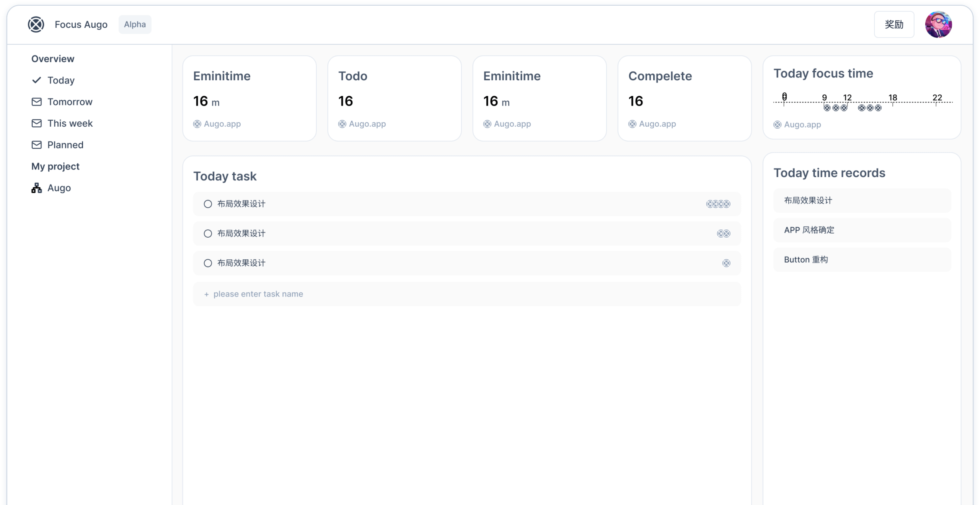Image resolution: width=980 pixels, height=505 pixels.
Task: Click the 奖励 rewards button
Action: tap(894, 24)
